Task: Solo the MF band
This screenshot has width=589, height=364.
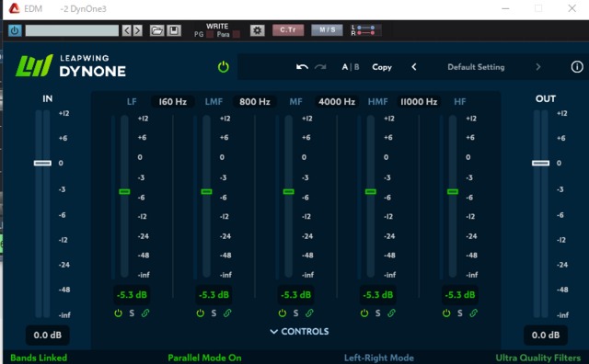Action: point(295,313)
